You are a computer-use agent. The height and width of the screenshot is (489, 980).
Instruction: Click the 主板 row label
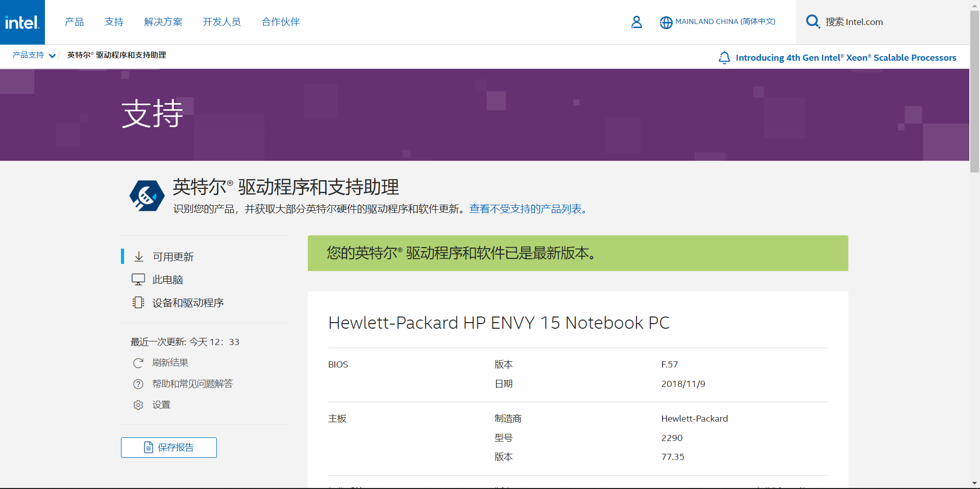pyautogui.click(x=337, y=419)
